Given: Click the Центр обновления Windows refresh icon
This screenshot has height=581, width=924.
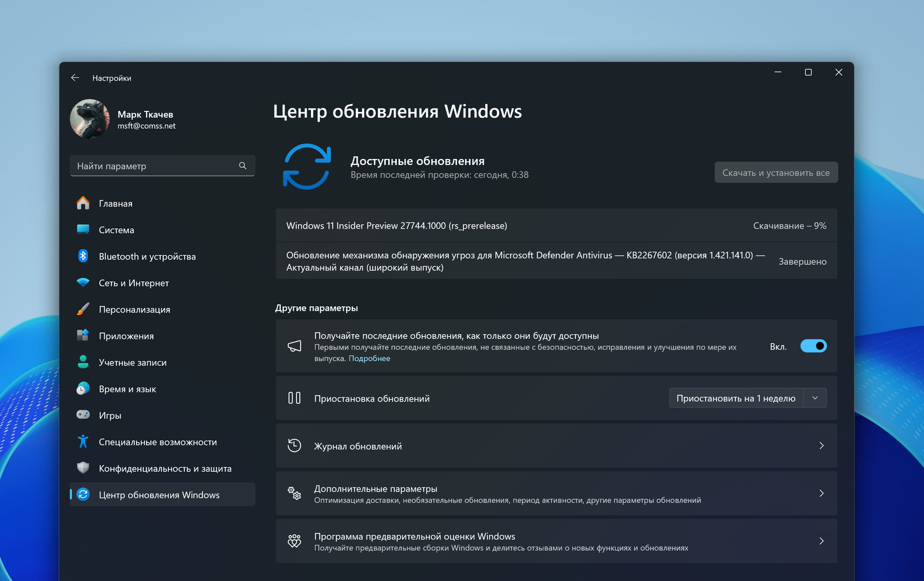Looking at the screenshot, I should (83, 494).
